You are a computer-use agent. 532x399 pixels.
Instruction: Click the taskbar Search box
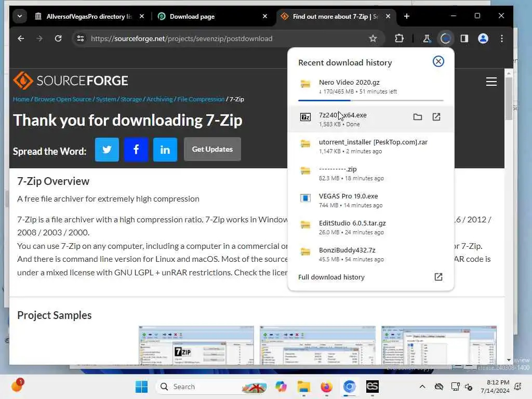[x=210, y=387]
